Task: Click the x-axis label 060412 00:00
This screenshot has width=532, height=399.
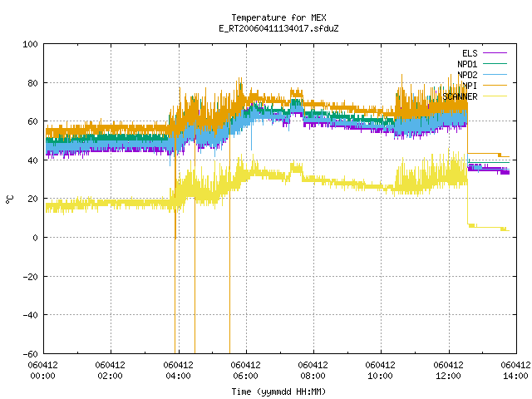Action: click(x=42, y=371)
